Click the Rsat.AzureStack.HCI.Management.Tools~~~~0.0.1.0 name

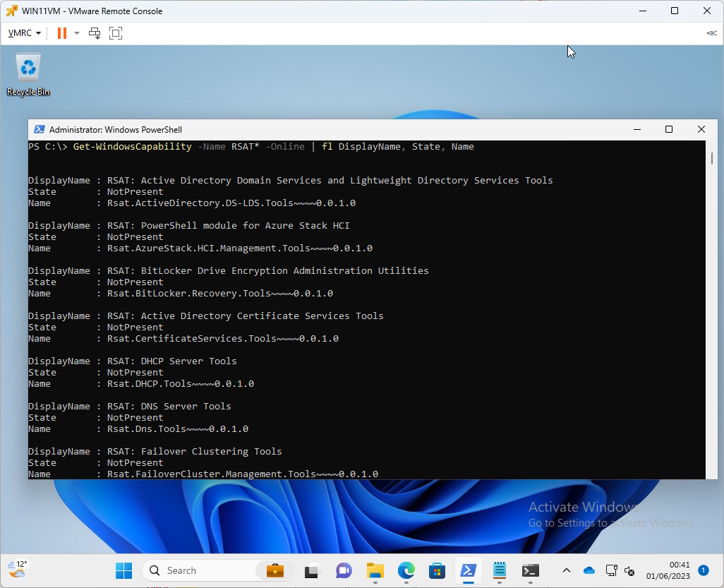[x=240, y=248]
